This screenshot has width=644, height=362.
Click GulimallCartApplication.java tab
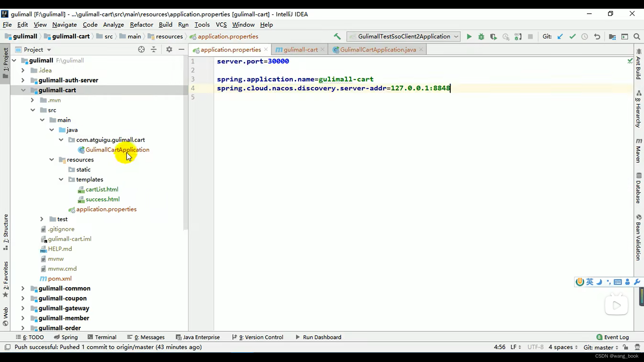point(378,50)
